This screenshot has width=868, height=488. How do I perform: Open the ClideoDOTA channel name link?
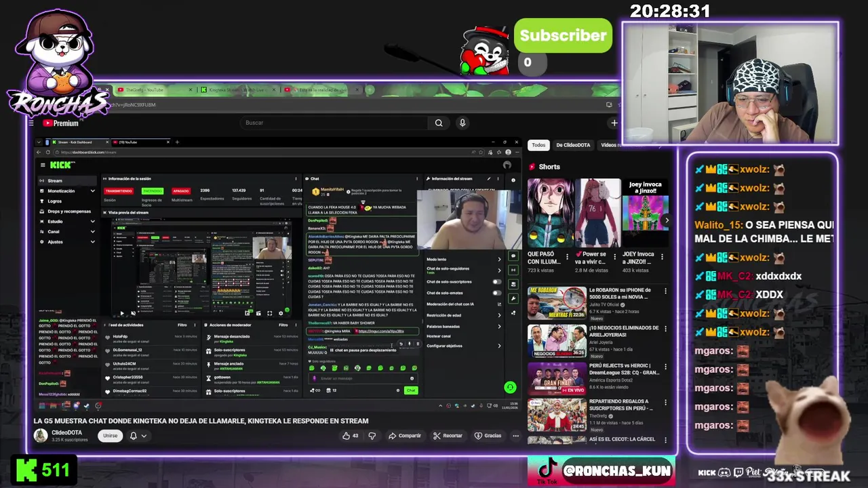pyautogui.click(x=66, y=432)
